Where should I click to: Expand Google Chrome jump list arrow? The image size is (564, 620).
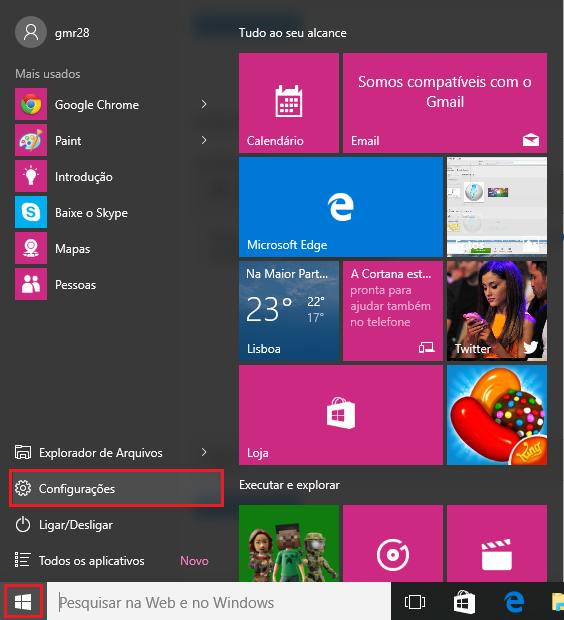(204, 104)
